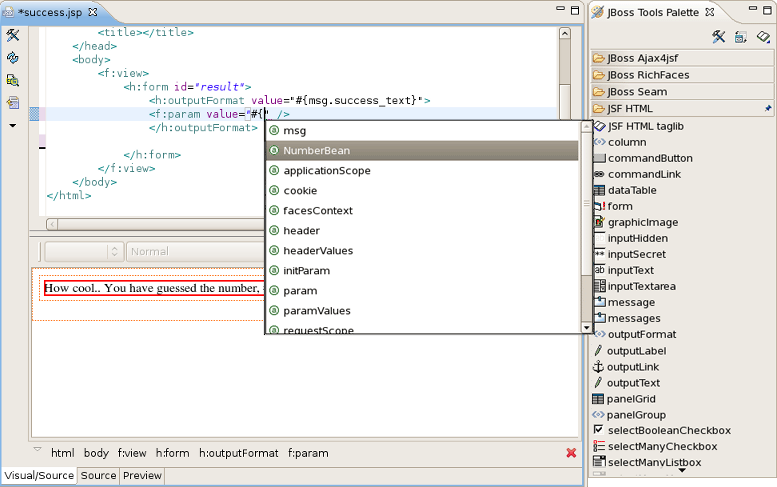This screenshot has width=777, height=487.
Task: Click Show/Hide icon in palette toolbar
Action: [741, 37]
